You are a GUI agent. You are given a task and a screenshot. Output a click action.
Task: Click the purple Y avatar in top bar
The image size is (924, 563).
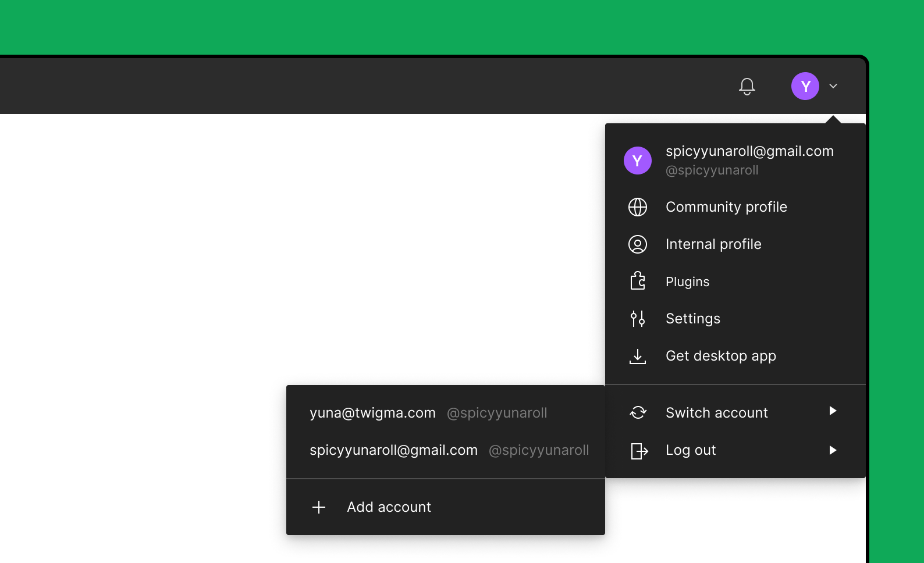[x=805, y=86]
